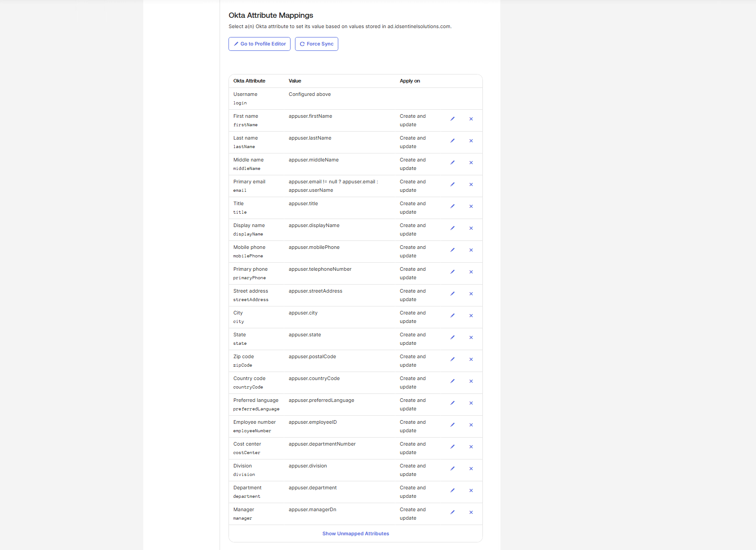Remove the Display name mapping
Screen dimensions: 756x550
pyautogui.click(x=471, y=228)
